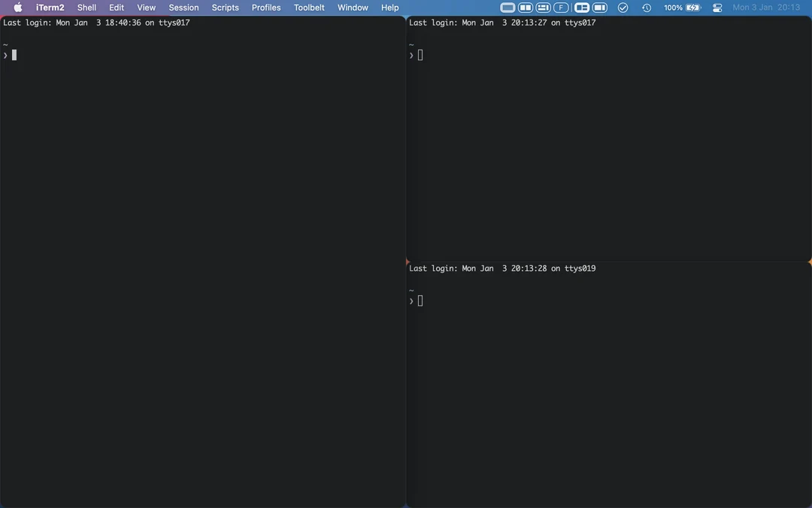Click the right-pane-highlighted layout icon

pos(599,7)
